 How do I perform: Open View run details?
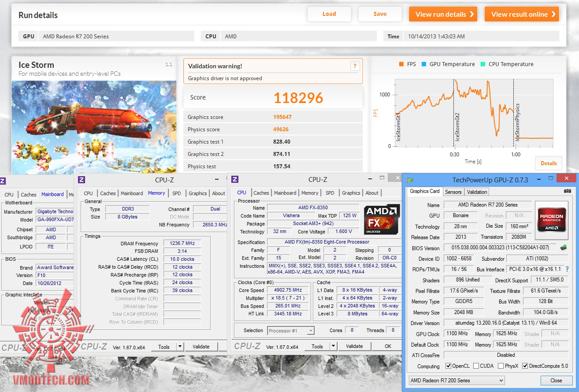click(x=443, y=14)
